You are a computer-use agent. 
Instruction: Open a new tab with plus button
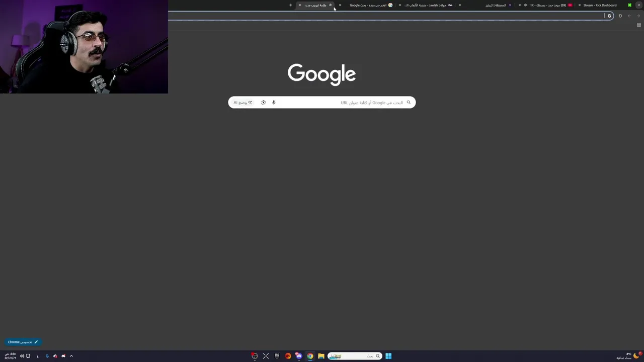coord(290,5)
